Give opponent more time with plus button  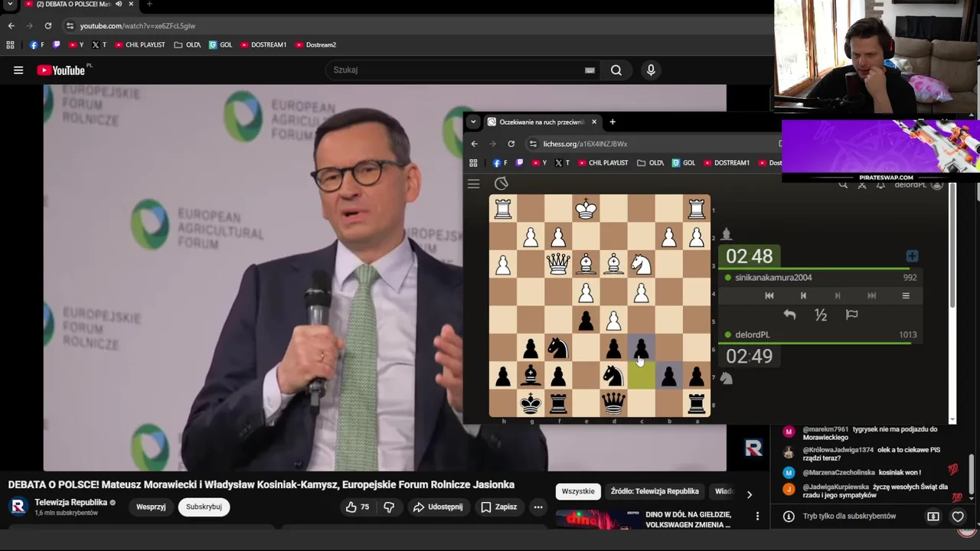pos(912,256)
